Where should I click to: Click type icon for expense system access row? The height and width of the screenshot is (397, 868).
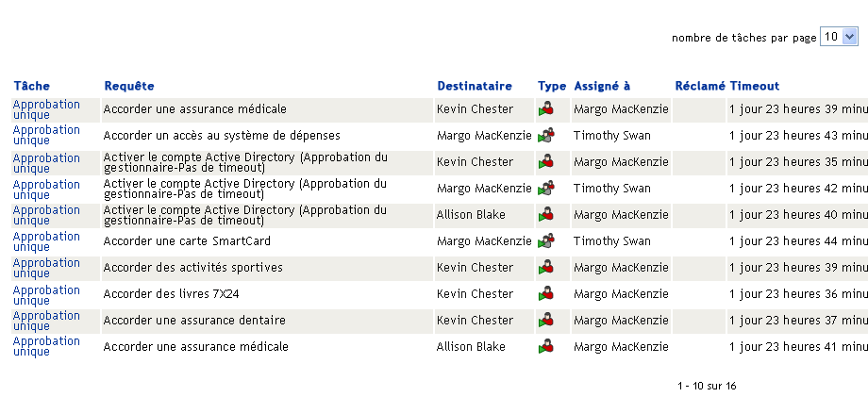[545, 136]
